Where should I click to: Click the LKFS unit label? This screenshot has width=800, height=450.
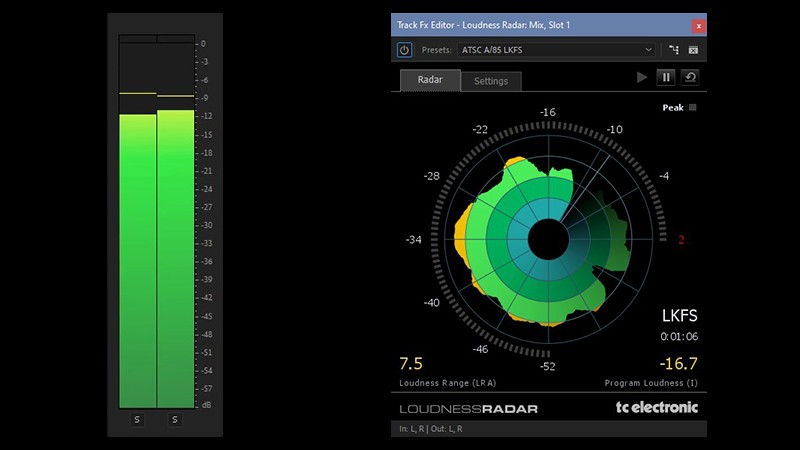pos(680,316)
